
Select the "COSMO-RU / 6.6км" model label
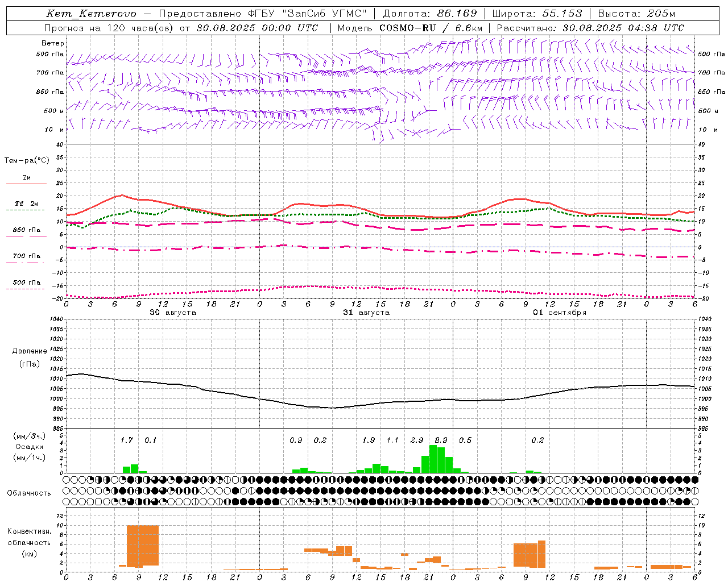(x=431, y=28)
